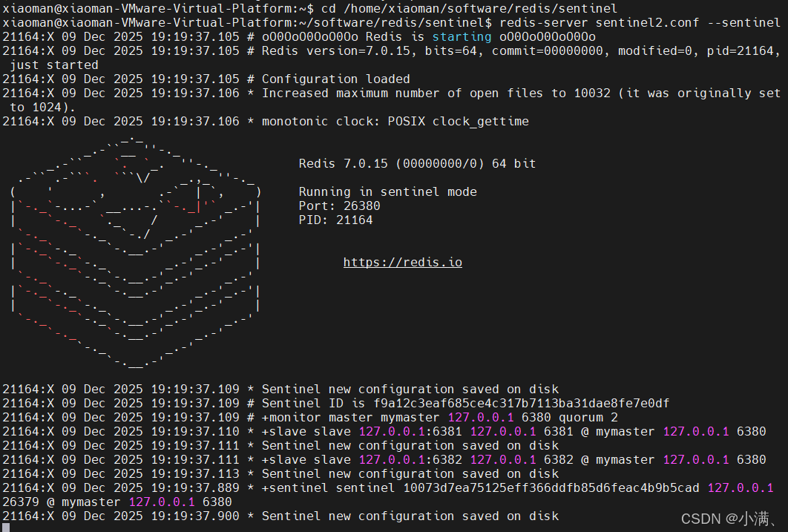This screenshot has height=532, width=788.
Task: Click the "quorum 2" text
Action: 588,418
